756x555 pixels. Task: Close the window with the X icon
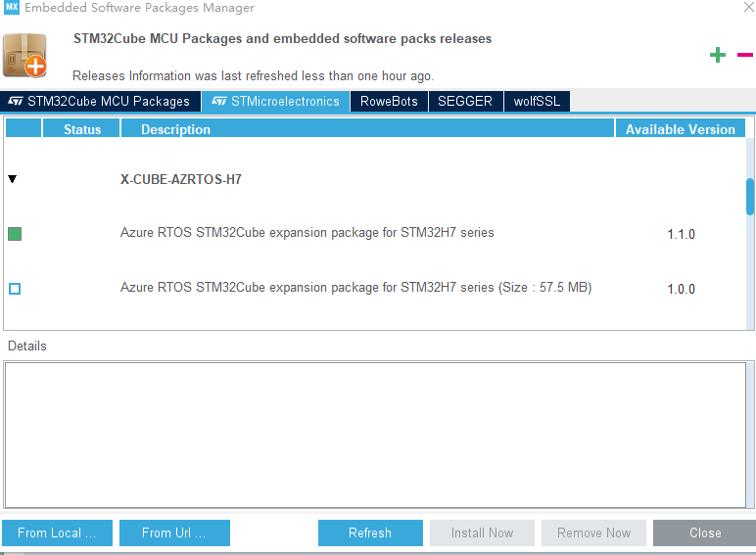(x=749, y=7)
